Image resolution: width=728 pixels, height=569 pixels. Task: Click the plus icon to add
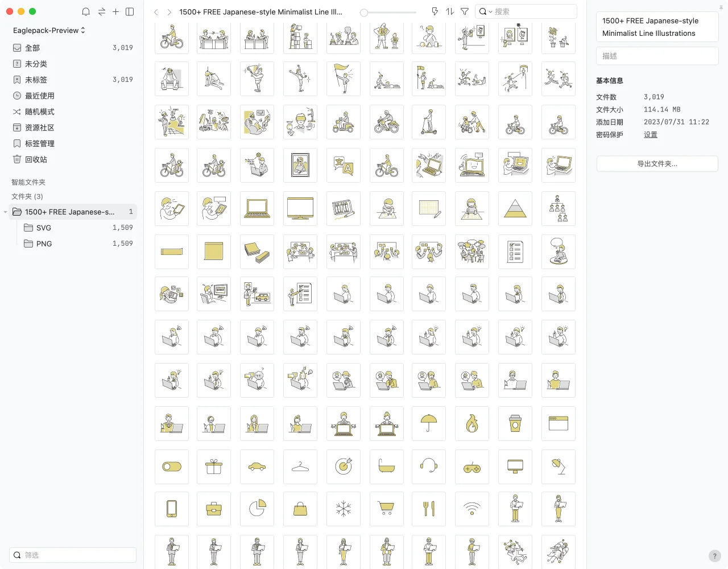click(115, 11)
